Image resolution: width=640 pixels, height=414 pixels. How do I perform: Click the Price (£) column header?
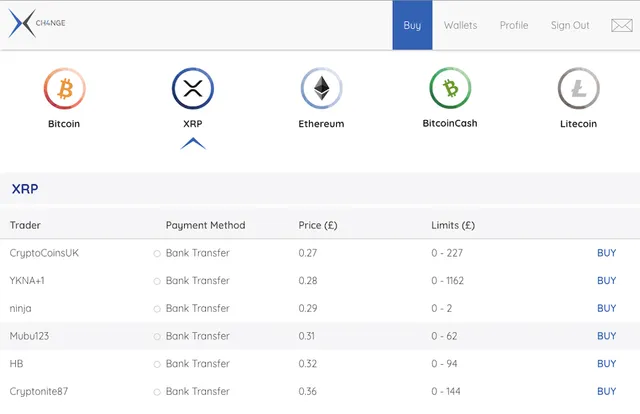318,225
